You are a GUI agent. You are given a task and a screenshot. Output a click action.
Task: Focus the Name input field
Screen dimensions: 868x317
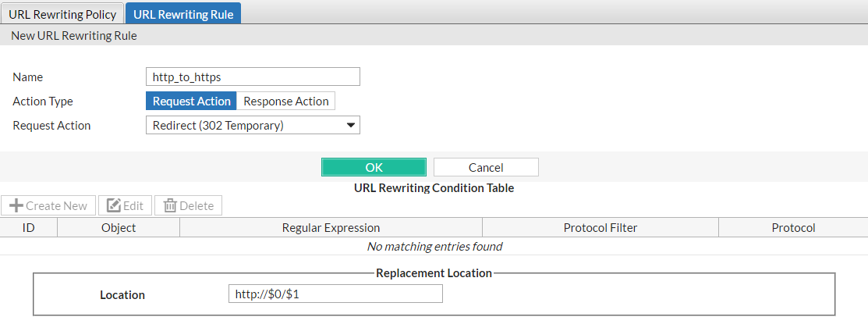pyautogui.click(x=253, y=77)
